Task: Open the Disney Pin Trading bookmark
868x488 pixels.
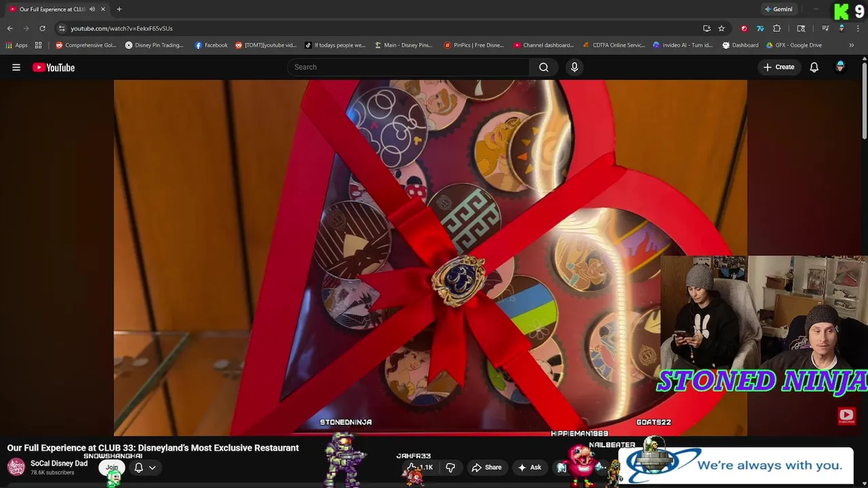Action: click(x=155, y=45)
